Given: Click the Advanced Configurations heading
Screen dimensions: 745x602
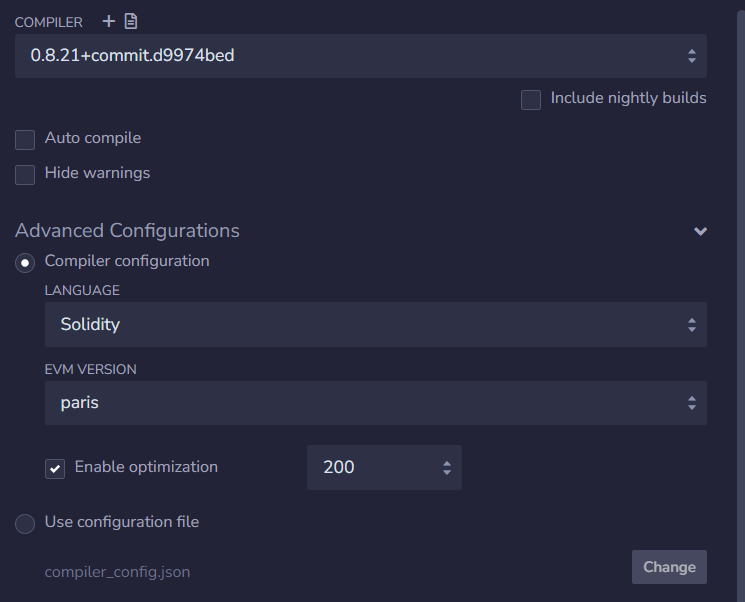Looking at the screenshot, I should [127, 231].
